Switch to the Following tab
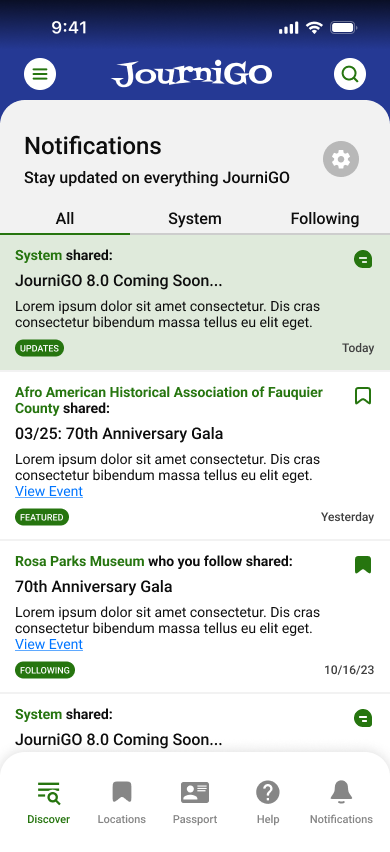The image size is (390, 852). click(325, 218)
